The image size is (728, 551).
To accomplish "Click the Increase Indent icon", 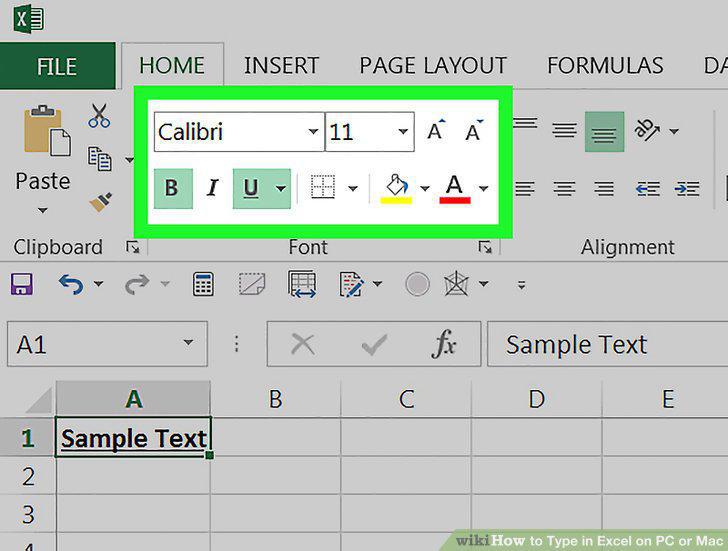I will (x=687, y=188).
